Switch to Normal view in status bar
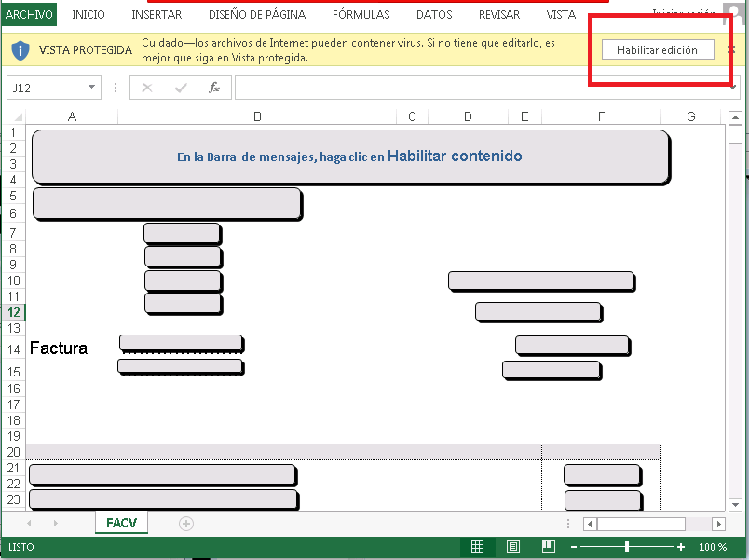The height and width of the screenshot is (560, 749). click(477, 547)
